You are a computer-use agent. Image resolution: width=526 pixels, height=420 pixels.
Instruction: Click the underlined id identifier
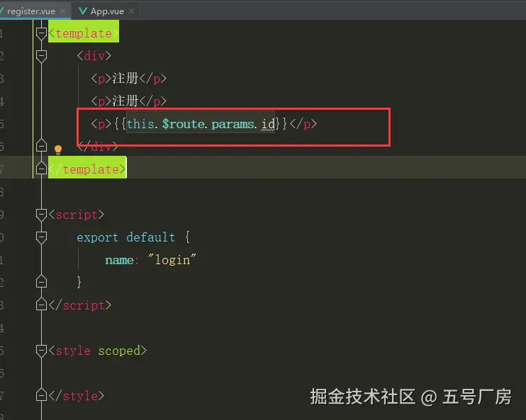[x=268, y=124]
